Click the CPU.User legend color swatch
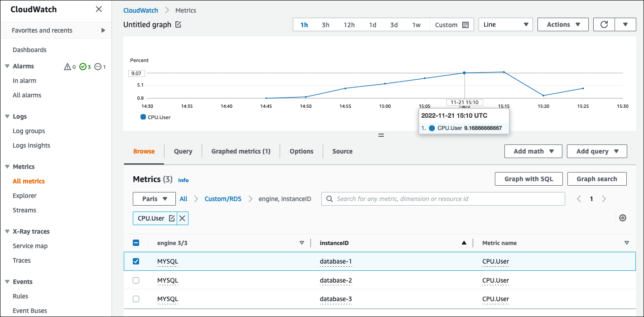Image resolution: width=644 pixels, height=317 pixels. (x=143, y=117)
